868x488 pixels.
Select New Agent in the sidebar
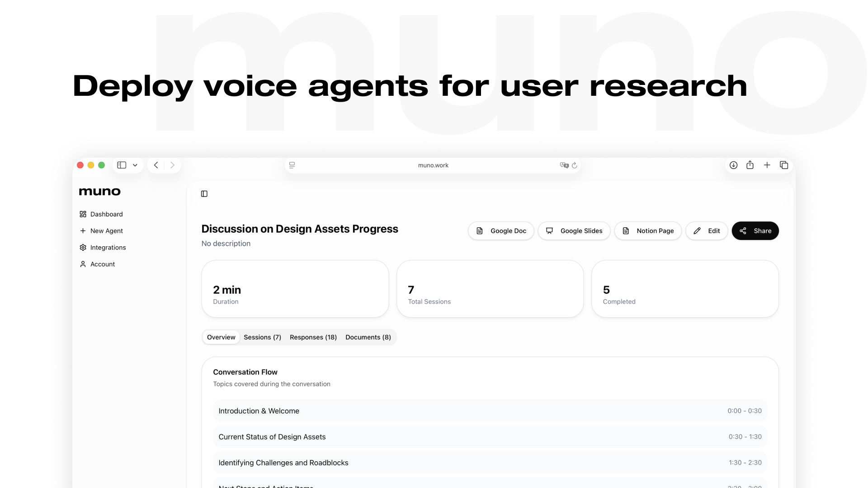pos(106,231)
